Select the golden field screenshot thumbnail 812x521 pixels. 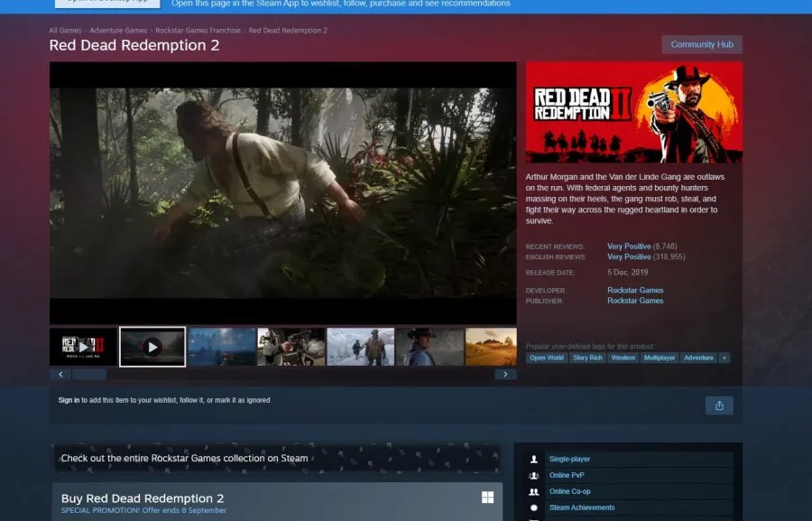click(491, 347)
